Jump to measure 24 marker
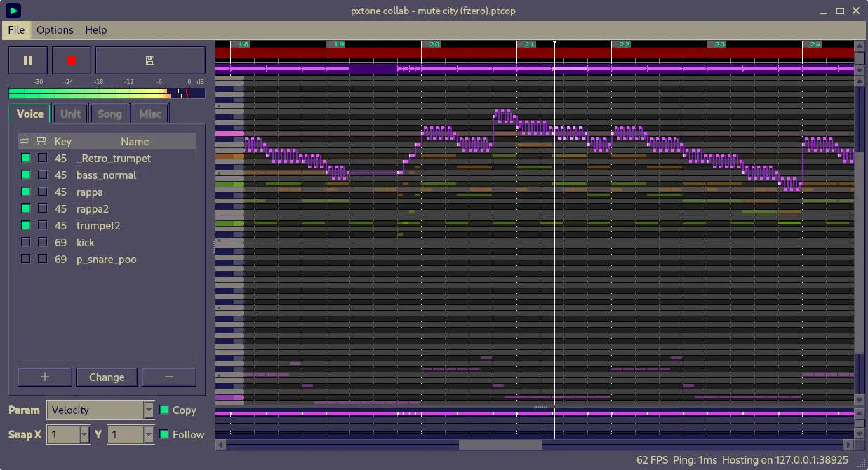The height and width of the screenshot is (470, 868). (815, 43)
